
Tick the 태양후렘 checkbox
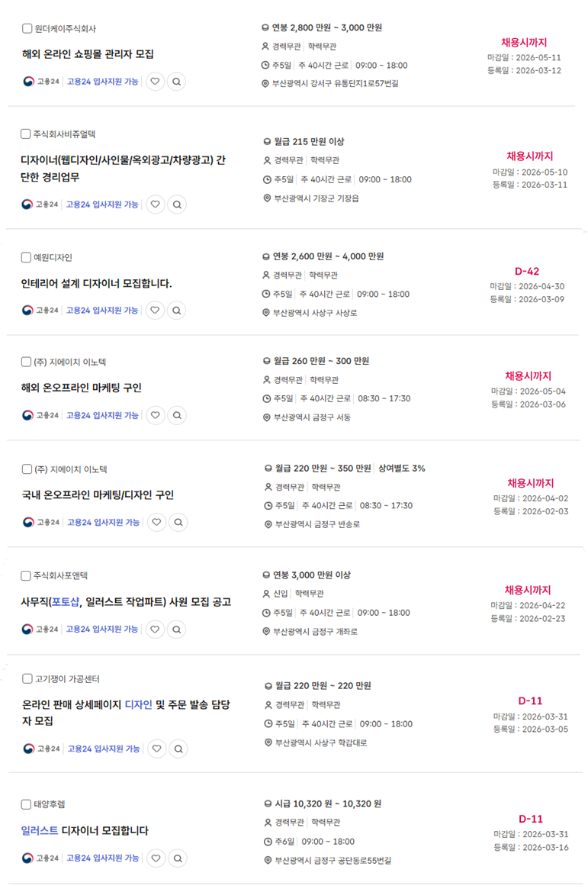click(x=26, y=804)
